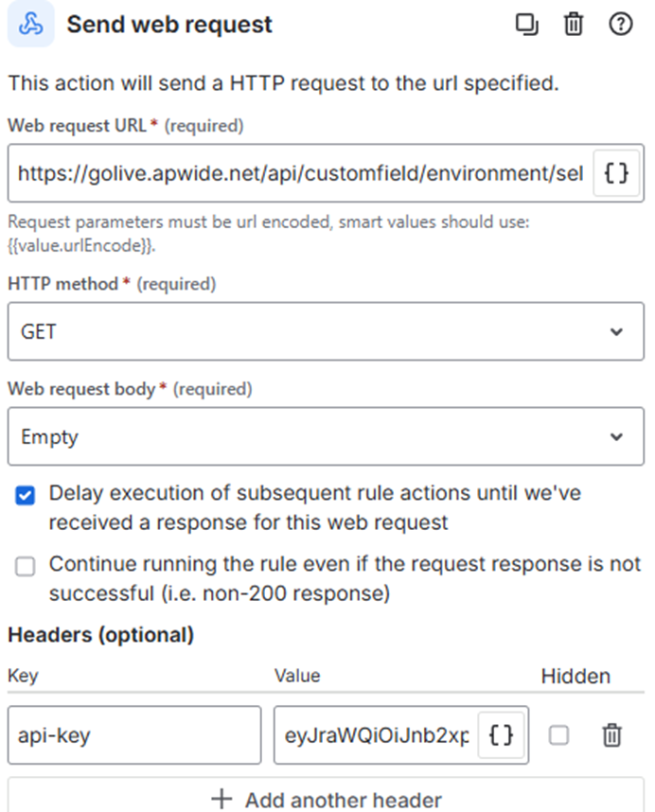Click the plus icon for another header
The width and height of the screenshot is (655, 812).
(x=221, y=800)
